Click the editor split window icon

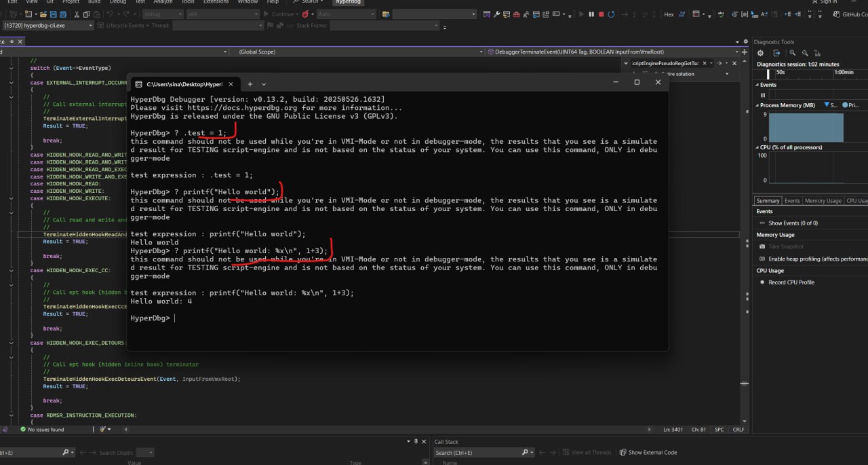tap(745, 52)
